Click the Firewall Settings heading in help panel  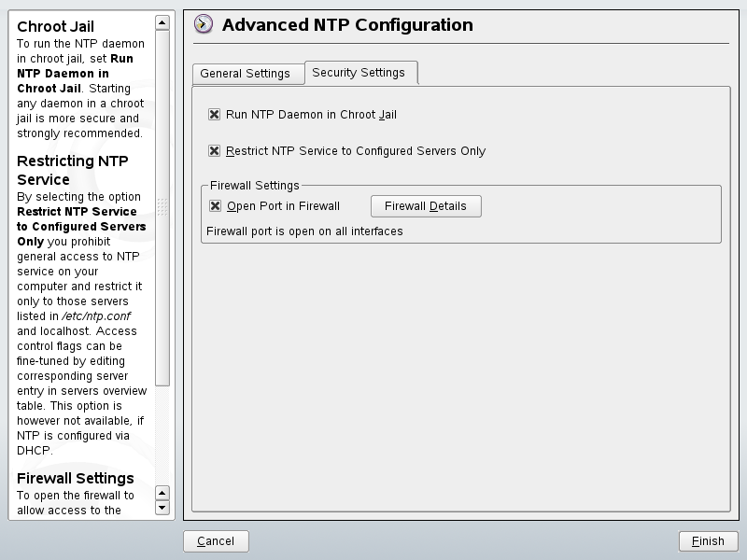point(76,479)
